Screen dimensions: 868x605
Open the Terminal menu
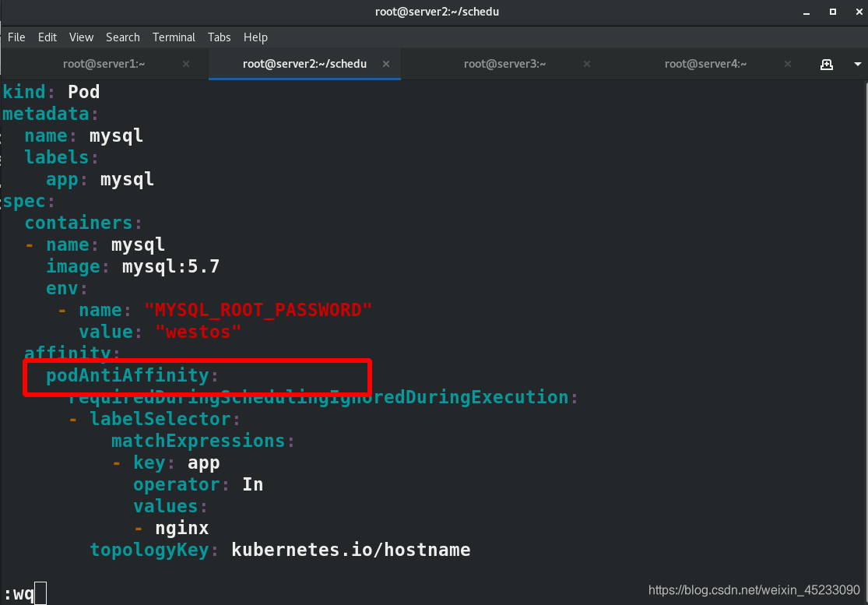[174, 37]
